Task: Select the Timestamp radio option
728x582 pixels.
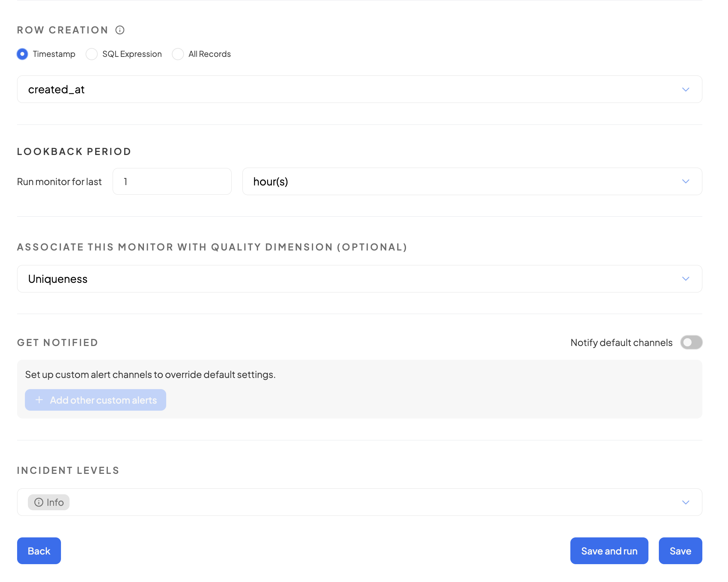Action: (x=23, y=54)
